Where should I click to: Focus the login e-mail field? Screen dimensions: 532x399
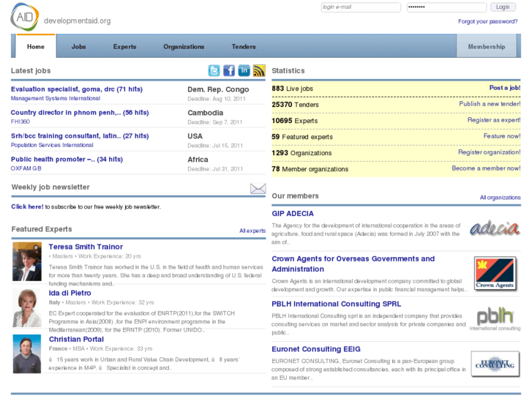[361, 7]
